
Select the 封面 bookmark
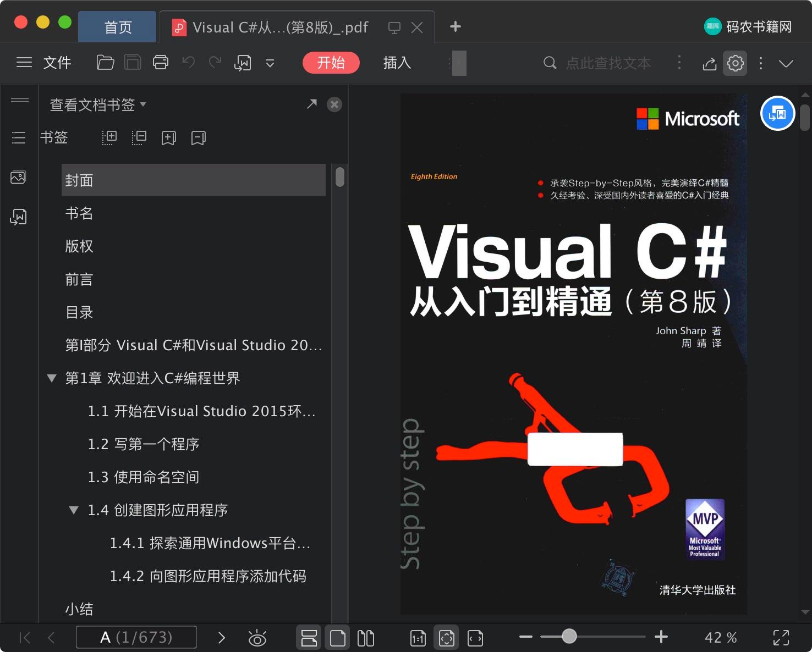pos(194,180)
